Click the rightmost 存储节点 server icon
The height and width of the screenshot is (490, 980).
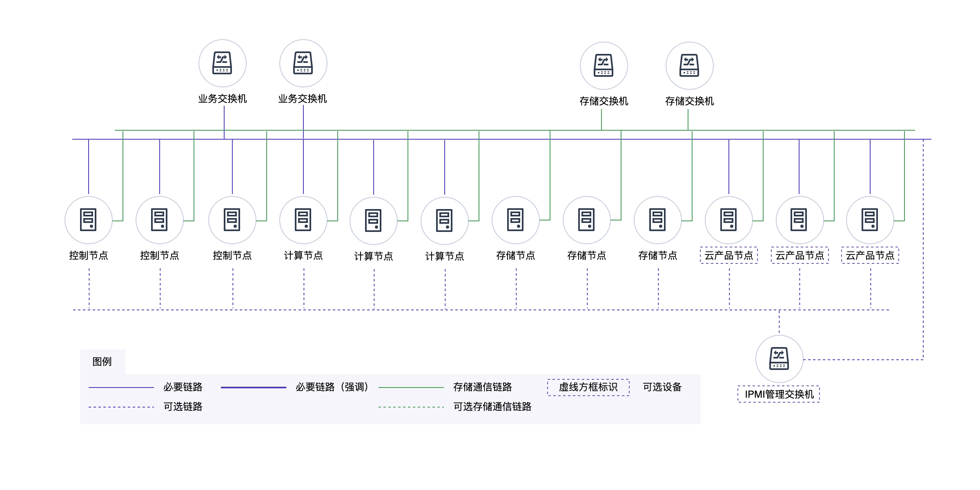(x=657, y=220)
